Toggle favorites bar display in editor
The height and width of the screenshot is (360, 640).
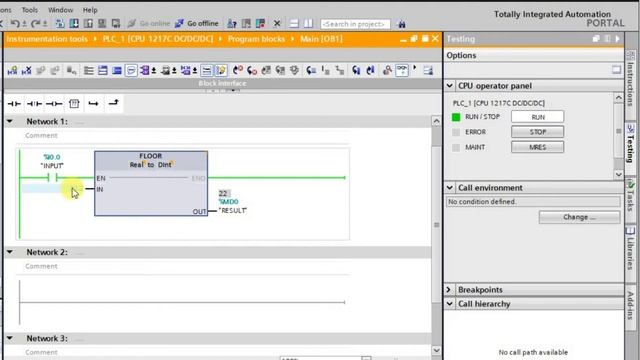coord(221,71)
